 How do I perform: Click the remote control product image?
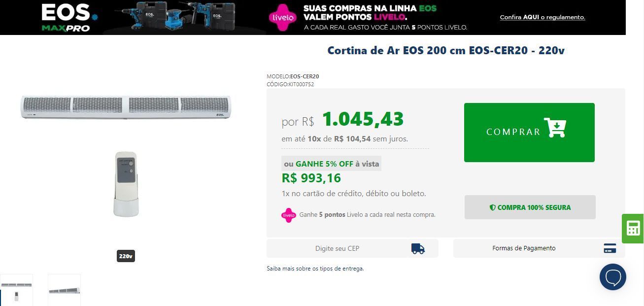pos(126,184)
